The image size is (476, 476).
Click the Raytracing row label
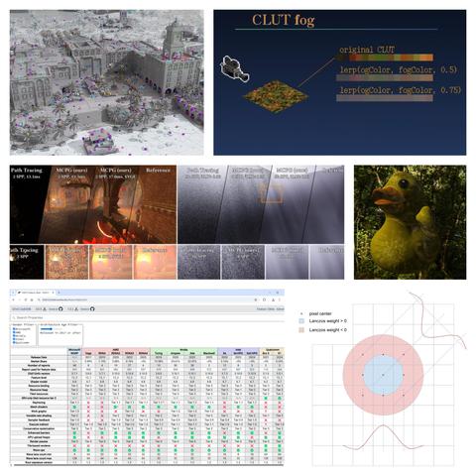(x=39, y=403)
